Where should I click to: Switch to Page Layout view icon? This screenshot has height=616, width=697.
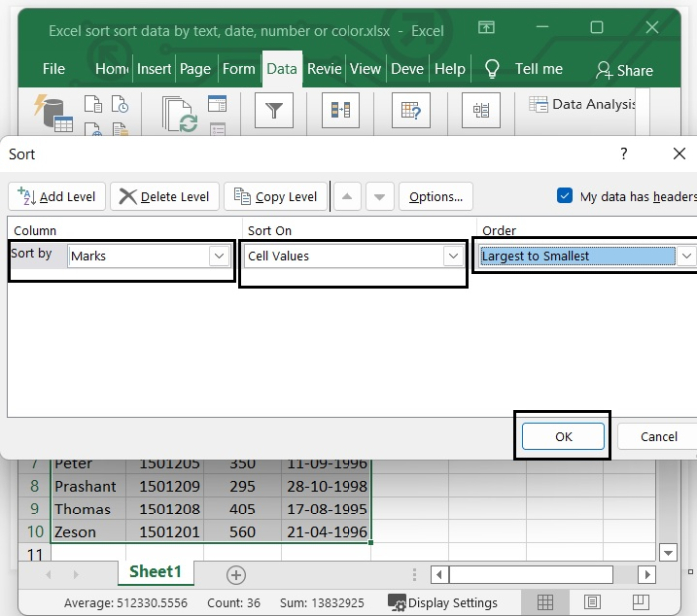point(592,602)
